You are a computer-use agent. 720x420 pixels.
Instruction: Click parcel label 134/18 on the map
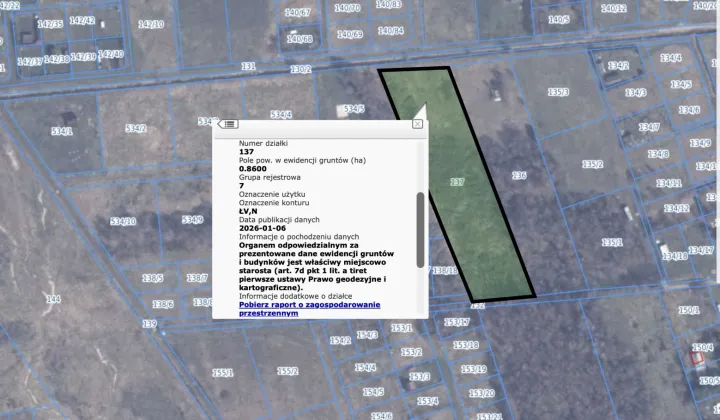(675, 256)
